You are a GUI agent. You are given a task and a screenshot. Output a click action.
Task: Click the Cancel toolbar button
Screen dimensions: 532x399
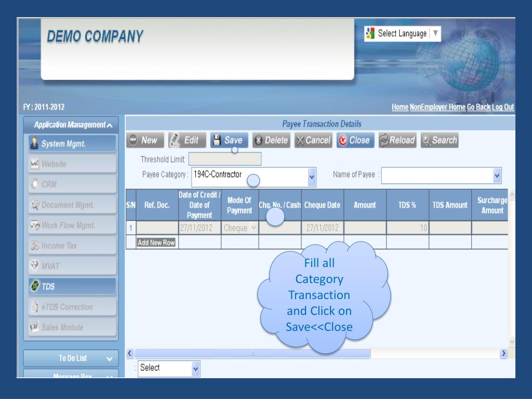tap(313, 140)
